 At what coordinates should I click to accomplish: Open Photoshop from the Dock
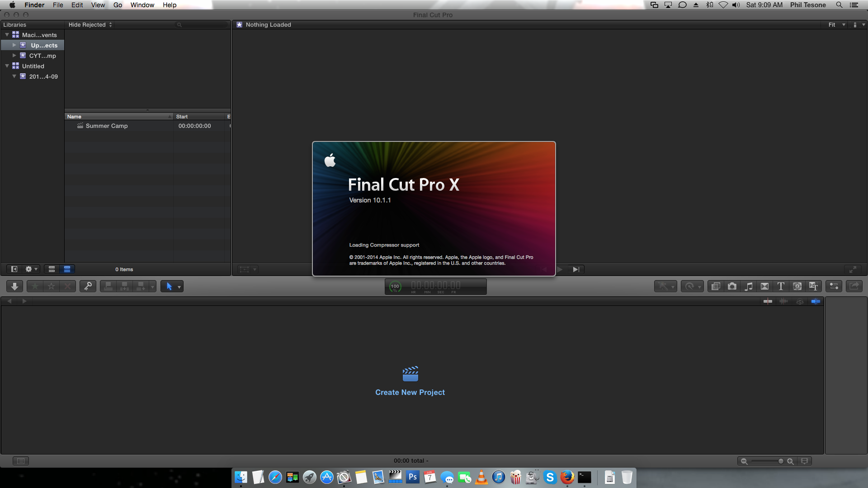(x=412, y=477)
